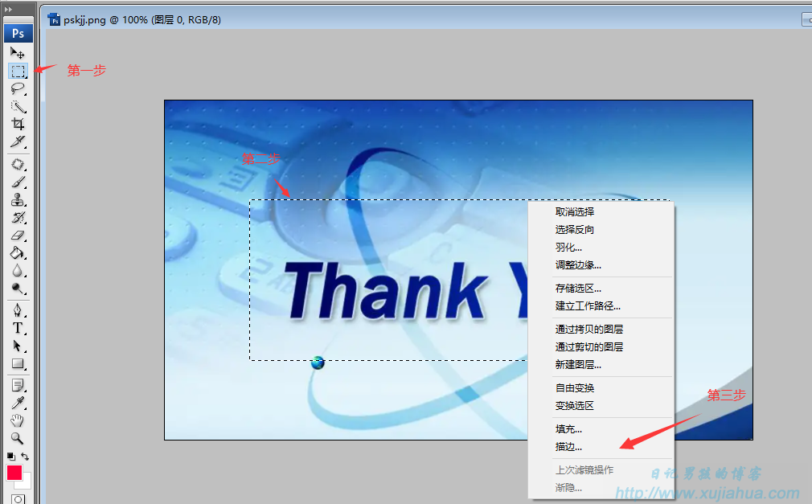812x504 pixels.
Task: Select the Lasso tool
Action: pyautogui.click(x=18, y=88)
